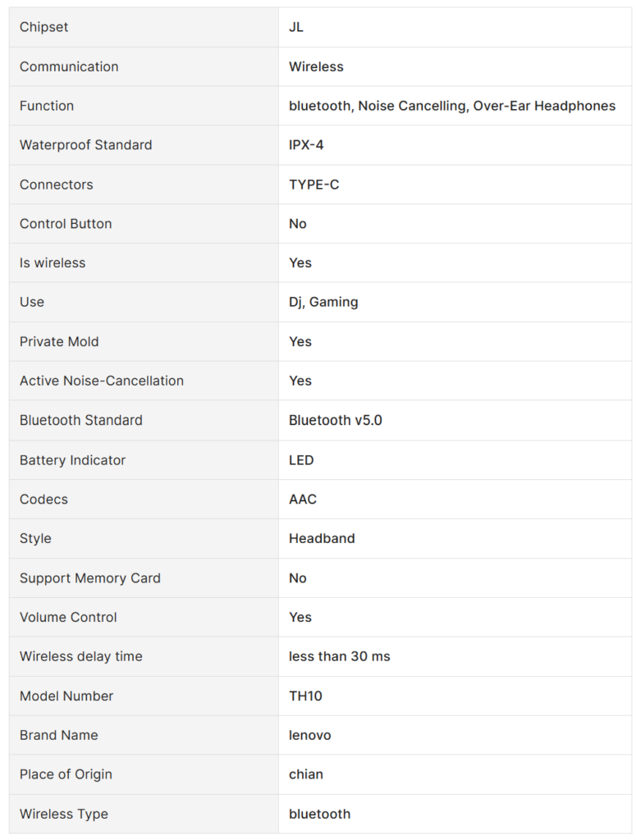Click the Waterproof Standard label
The height and width of the screenshot is (840, 636).
click(x=86, y=145)
